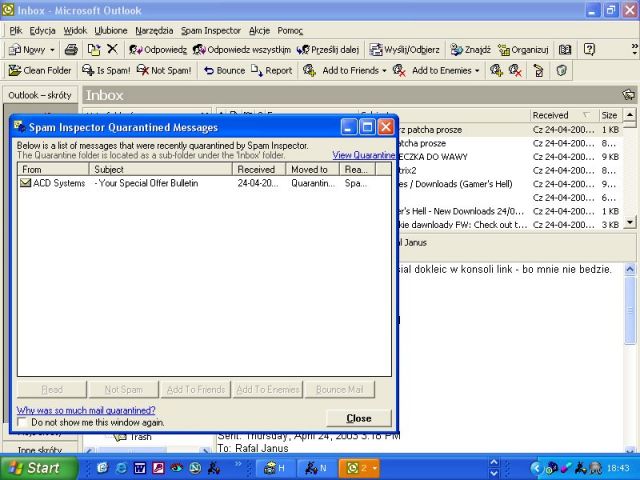Click the Not Spam! toolbar button
The height and width of the screenshot is (480, 640).
point(164,71)
